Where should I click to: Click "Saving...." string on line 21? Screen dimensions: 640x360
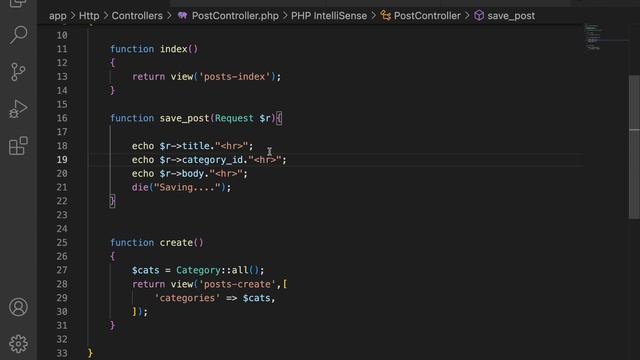pyautogui.click(x=187, y=188)
